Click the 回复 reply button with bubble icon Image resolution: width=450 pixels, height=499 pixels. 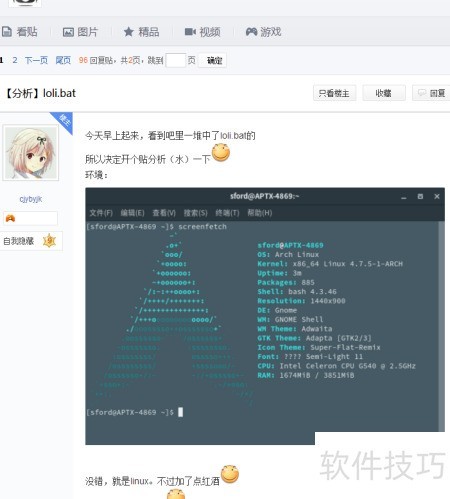tap(431, 93)
